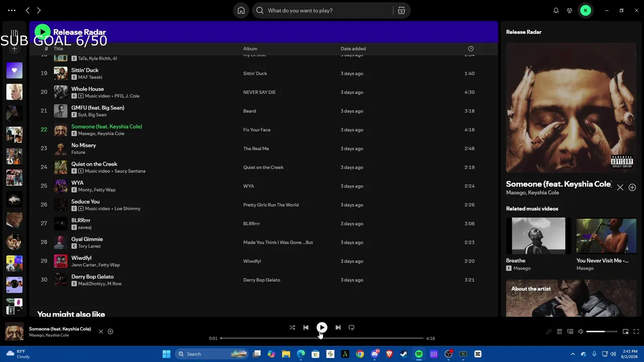The width and height of the screenshot is (644, 362).
Task: Mute the Spotify volume
Action: 581,332
